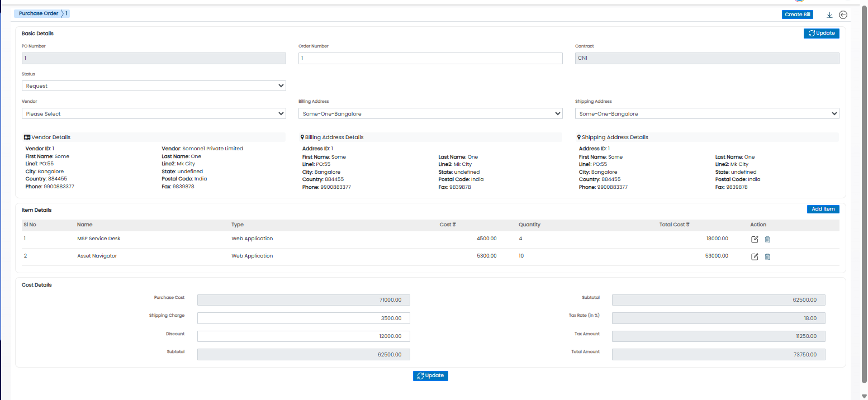
Task: Click the Shipping Address Details pin icon
Action: [579, 137]
